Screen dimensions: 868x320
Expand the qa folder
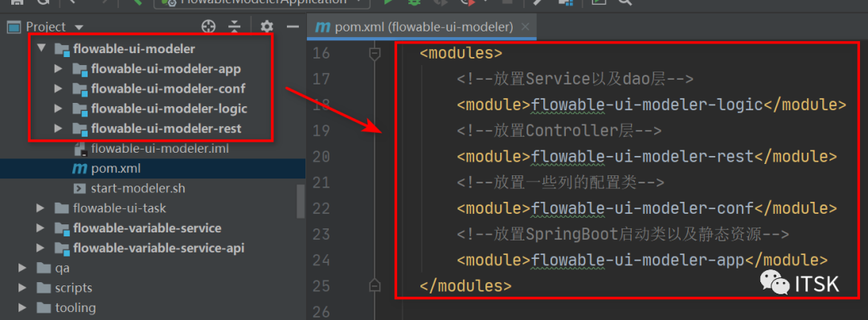[23, 268]
